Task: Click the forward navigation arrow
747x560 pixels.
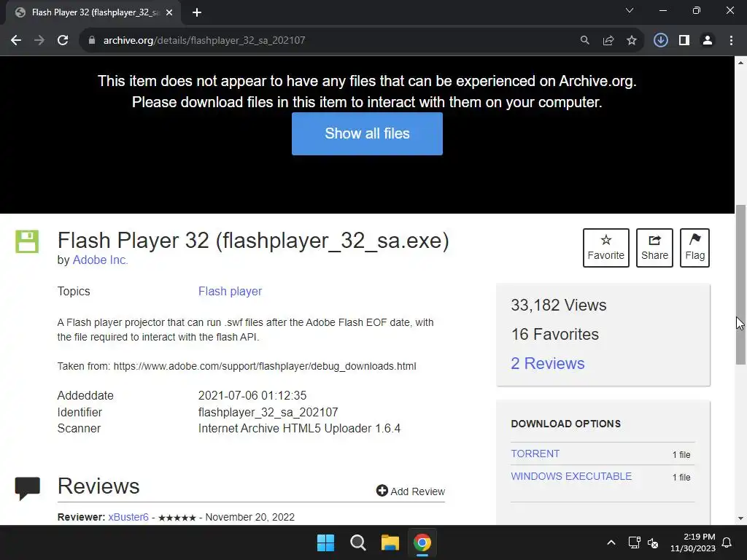Action: [x=39, y=41]
